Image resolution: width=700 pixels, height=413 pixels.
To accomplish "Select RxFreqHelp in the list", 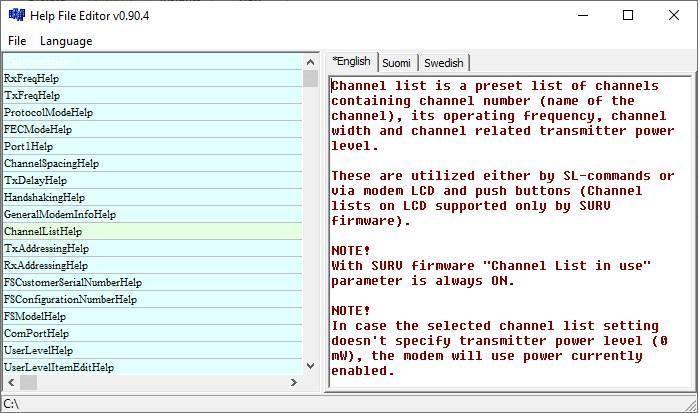I will 32,78.
